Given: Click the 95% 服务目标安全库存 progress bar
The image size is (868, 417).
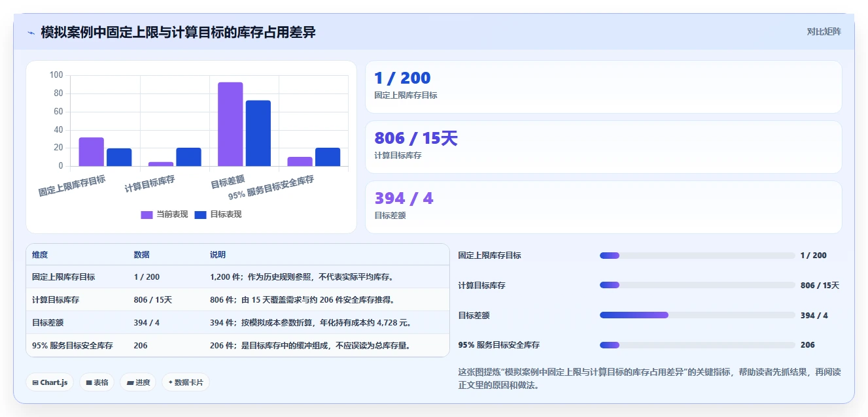Looking at the screenshot, I should [x=697, y=345].
